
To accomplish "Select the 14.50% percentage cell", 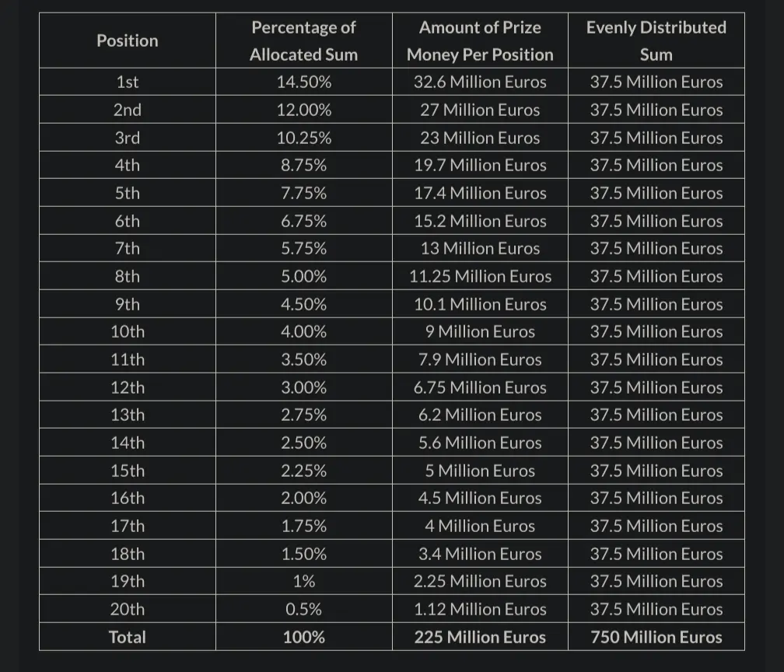I will pos(304,82).
